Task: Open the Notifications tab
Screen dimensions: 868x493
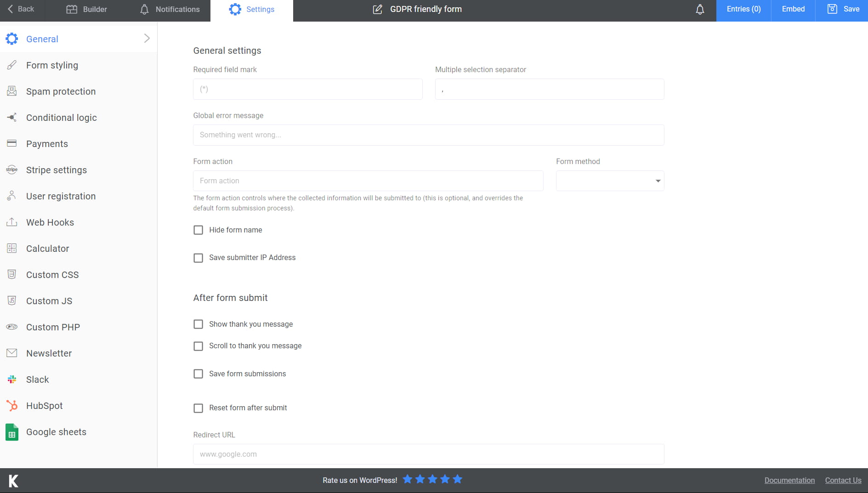Action: (x=169, y=9)
